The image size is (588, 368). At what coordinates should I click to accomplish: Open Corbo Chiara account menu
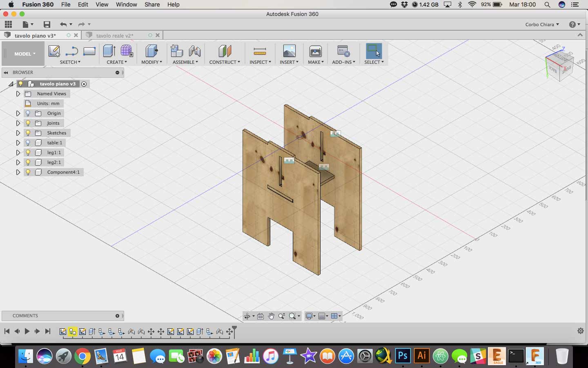pos(542,25)
